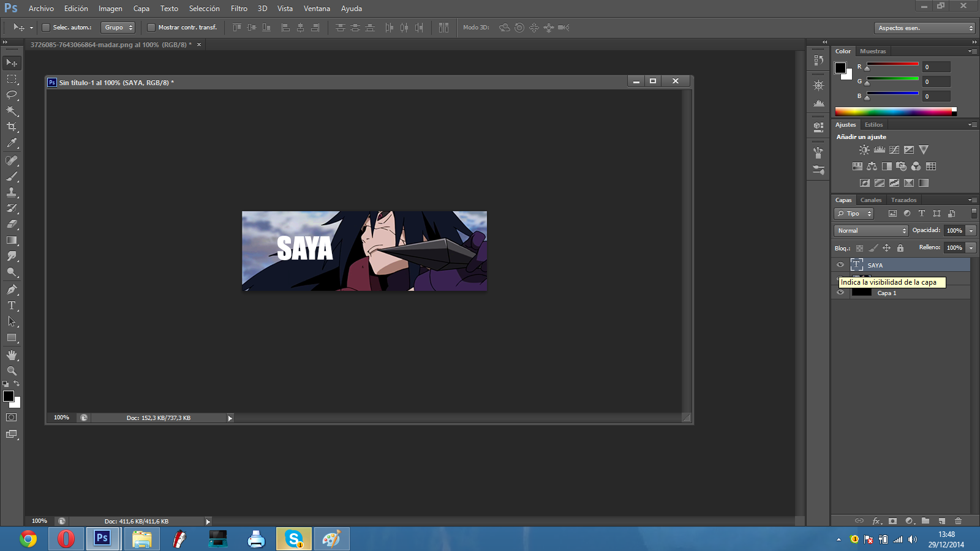Open the Opacidad slider dropdown arrow
This screenshot has width=980, height=551.
click(x=971, y=231)
